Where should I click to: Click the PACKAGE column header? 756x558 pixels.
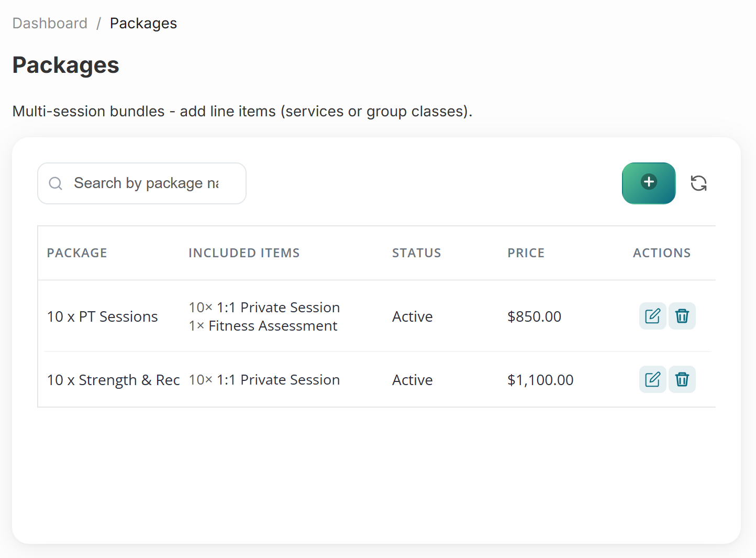[x=77, y=253]
